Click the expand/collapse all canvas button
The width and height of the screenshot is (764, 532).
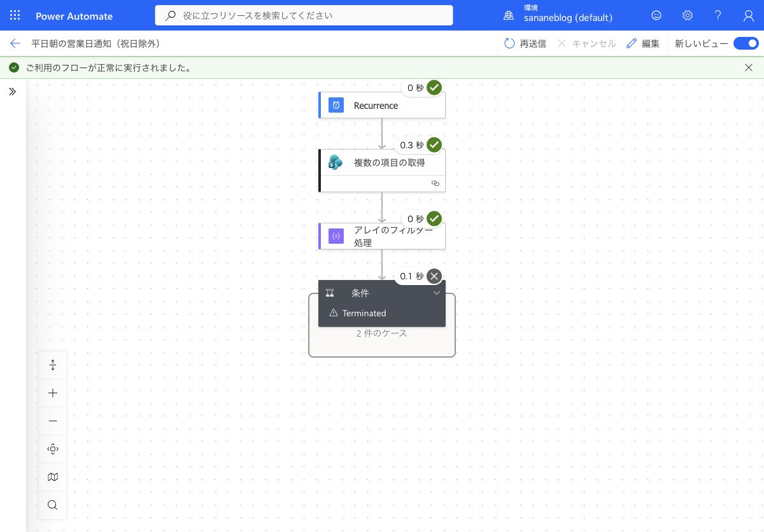(x=53, y=365)
